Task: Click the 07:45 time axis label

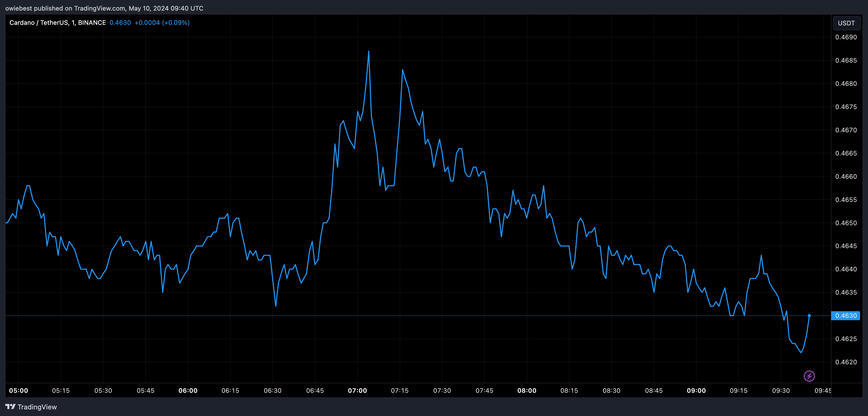Action: (x=484, y=390)
